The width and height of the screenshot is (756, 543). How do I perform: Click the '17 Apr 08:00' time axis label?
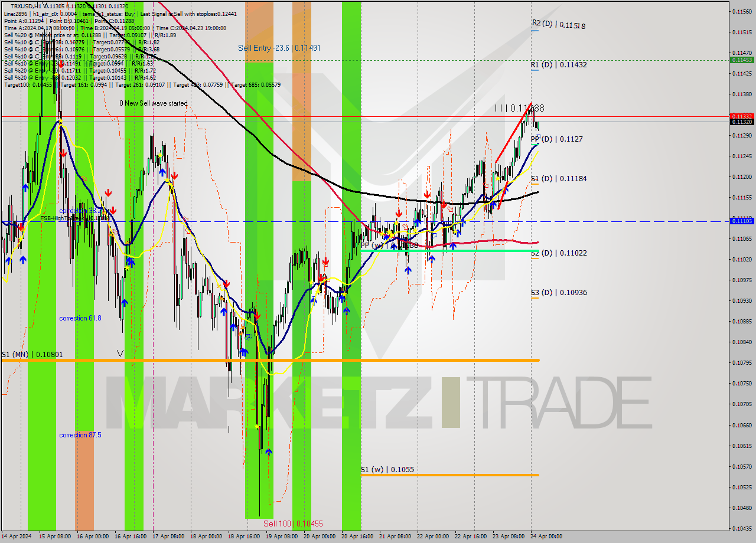point(168,537)
